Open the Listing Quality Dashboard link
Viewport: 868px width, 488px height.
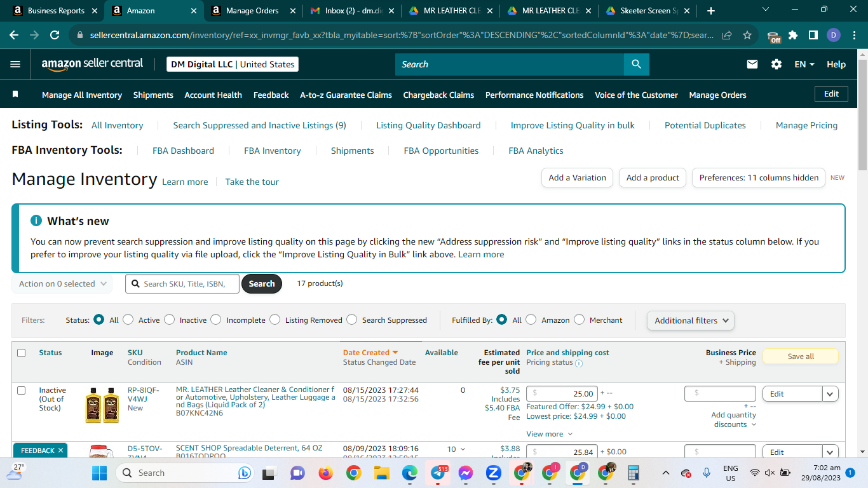[x=428, y=125]
